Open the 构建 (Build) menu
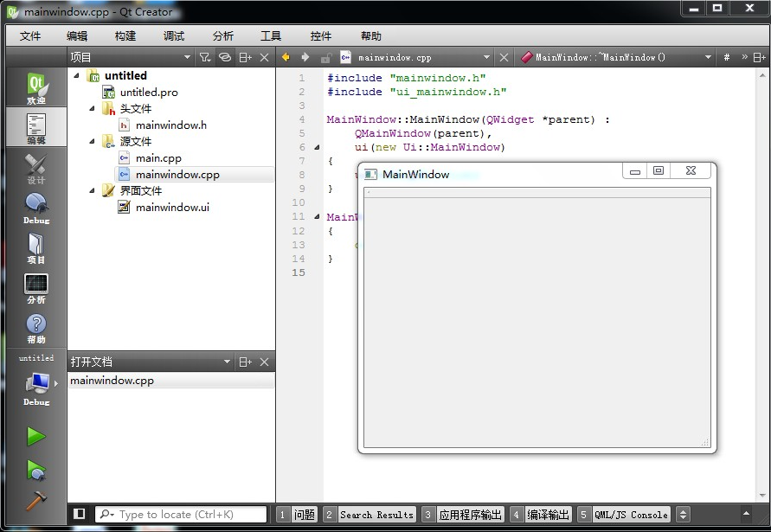 [125, 35]
